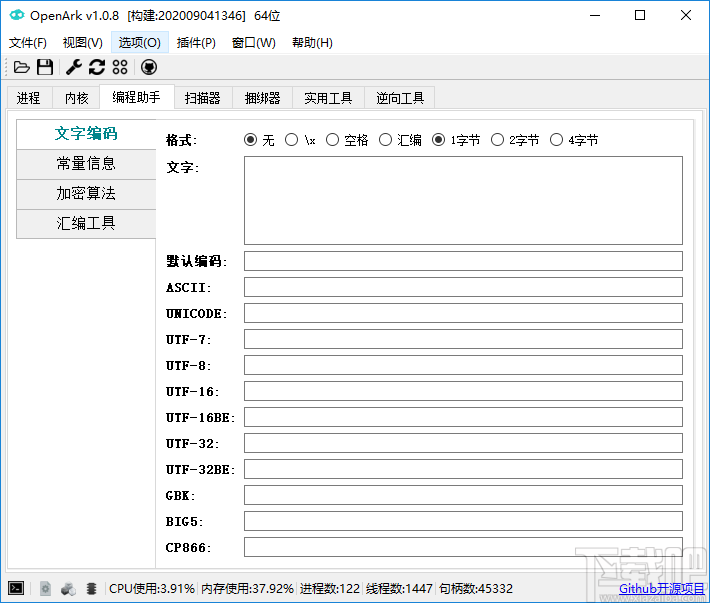710x603 pixels.
Task: Open the console icon in status bar
Action: (x=16, y=589)
